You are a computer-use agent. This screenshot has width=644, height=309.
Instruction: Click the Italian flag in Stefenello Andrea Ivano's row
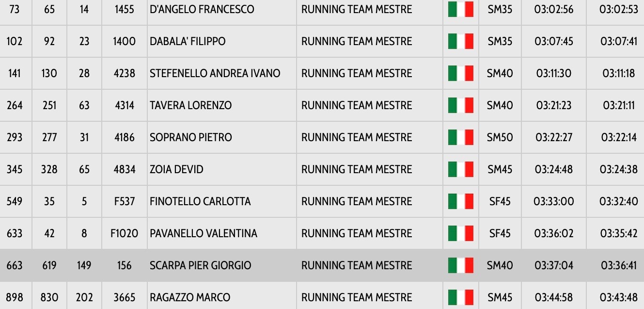tap(460, 73)
